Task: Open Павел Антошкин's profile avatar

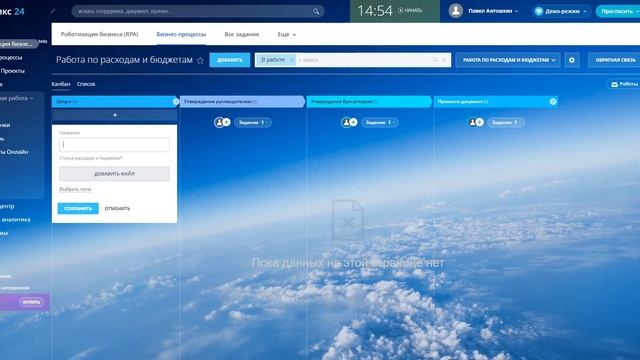Action: (456, 11)
